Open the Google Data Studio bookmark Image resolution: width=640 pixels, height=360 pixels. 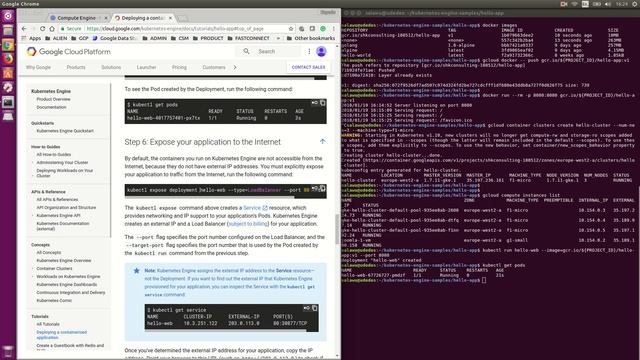tap(115, 38)
